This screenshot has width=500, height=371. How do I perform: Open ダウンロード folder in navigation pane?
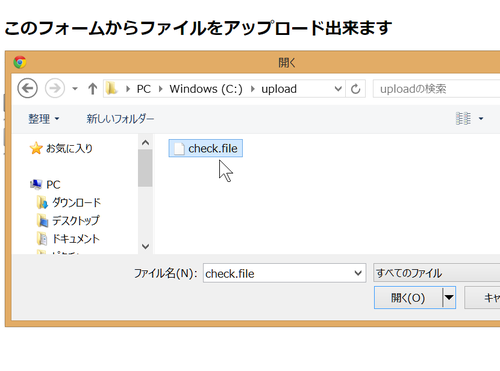[x=69, y=202]
